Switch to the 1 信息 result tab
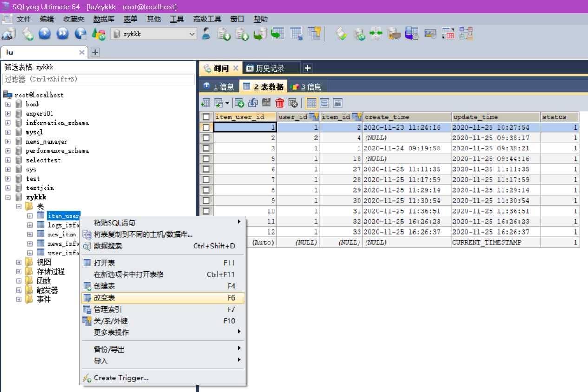Screen dimensions: 588x392 coord(219,86)
